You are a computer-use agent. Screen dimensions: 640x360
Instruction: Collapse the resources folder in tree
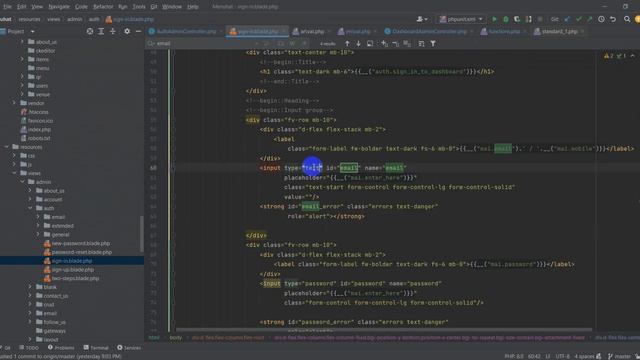pyautogui.click(x=7, y=147)
